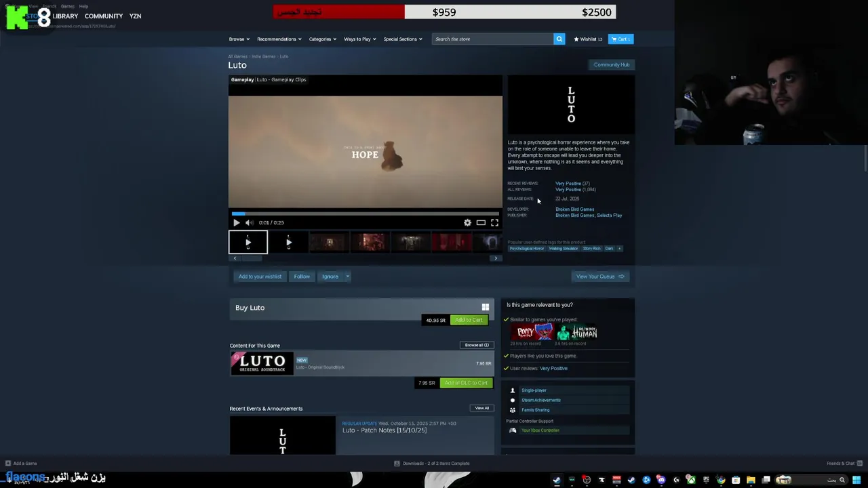
Task: Open developer Broken Bird Games link
Action: [575, 209]
